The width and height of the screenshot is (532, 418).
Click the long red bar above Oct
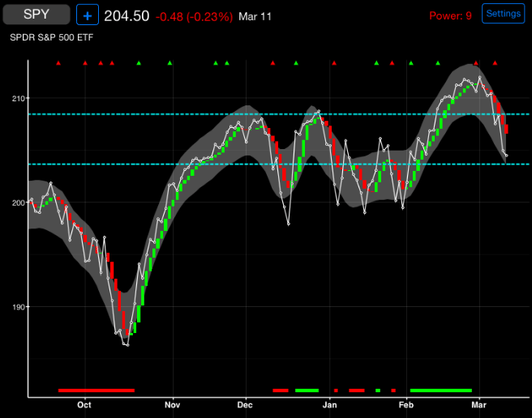[x=97, y=390]
